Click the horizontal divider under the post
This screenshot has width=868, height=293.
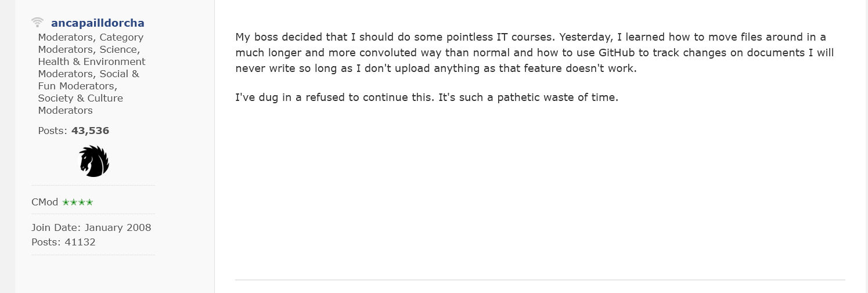point(540,280)
